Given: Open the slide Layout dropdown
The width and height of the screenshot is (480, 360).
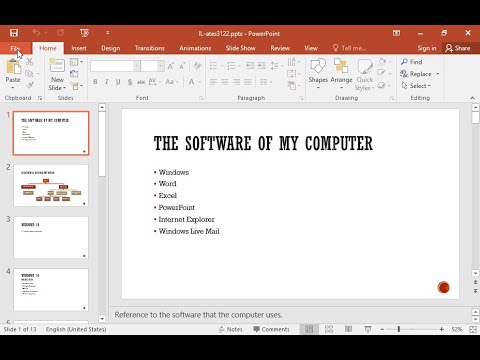Looking at the screenshot, I should tap(76, 62).
